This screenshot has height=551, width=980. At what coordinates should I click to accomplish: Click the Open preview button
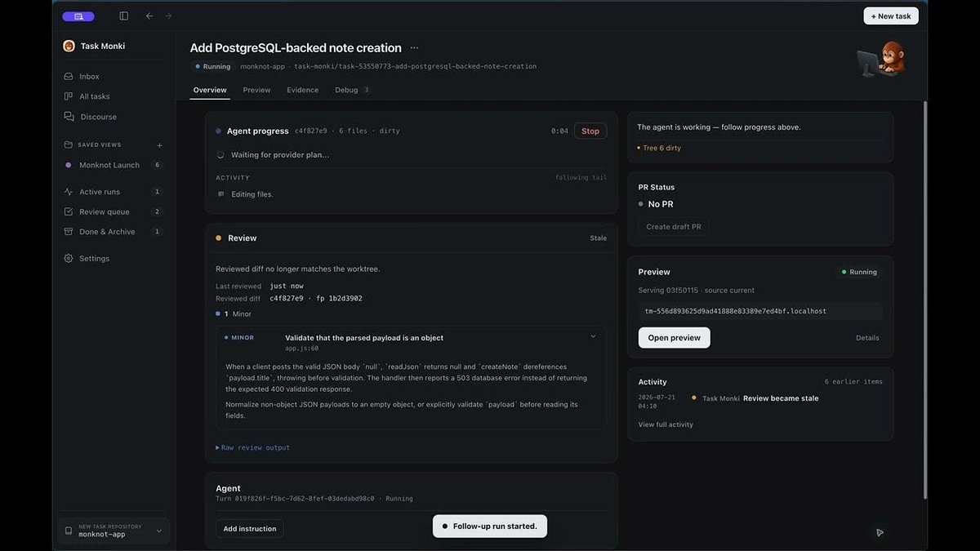(x=674, y=338)
